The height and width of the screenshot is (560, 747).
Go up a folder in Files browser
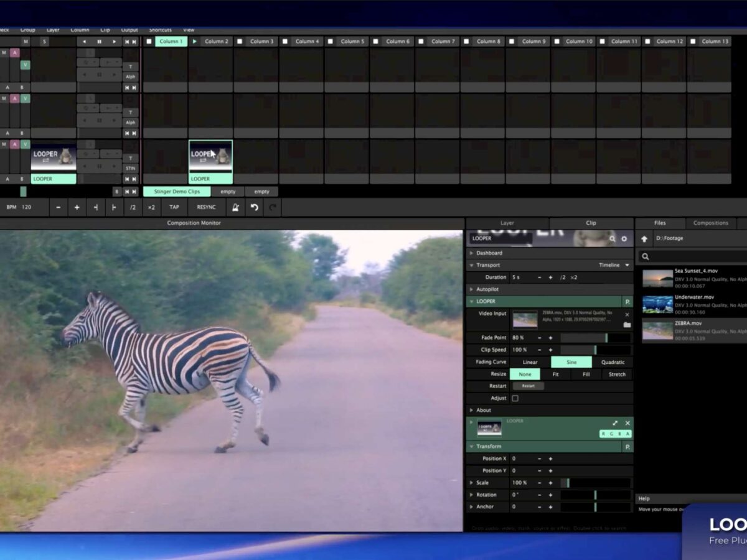pyautogui.click(x=644, y=239)
